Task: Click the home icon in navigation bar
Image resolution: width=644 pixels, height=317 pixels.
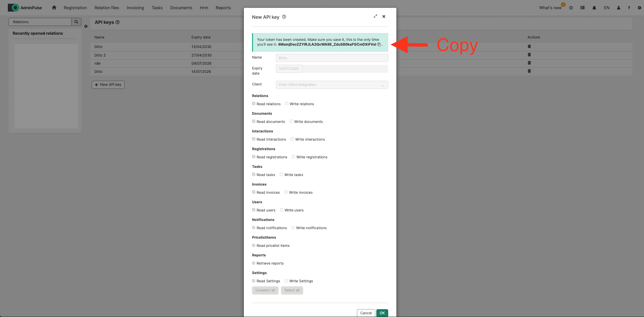Action: 54,7
